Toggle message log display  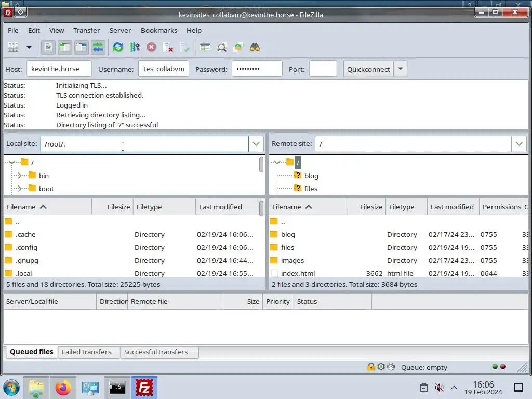[48, 47]
